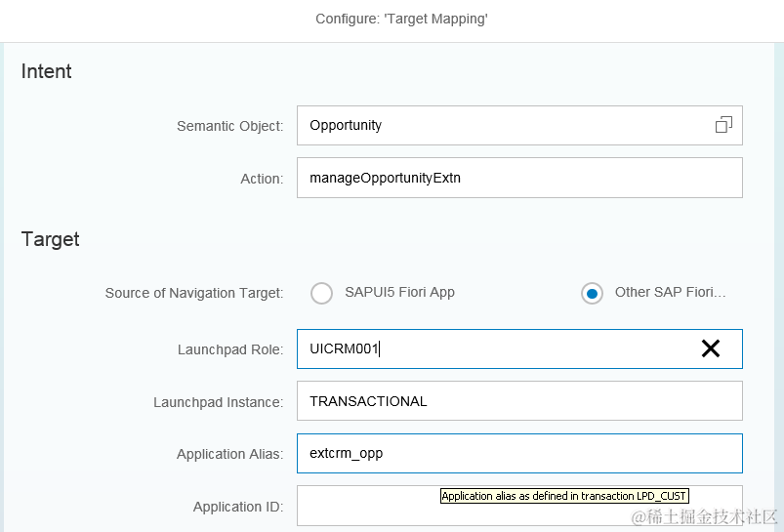
Task: Click the Action label text
Action: [262, 179]
